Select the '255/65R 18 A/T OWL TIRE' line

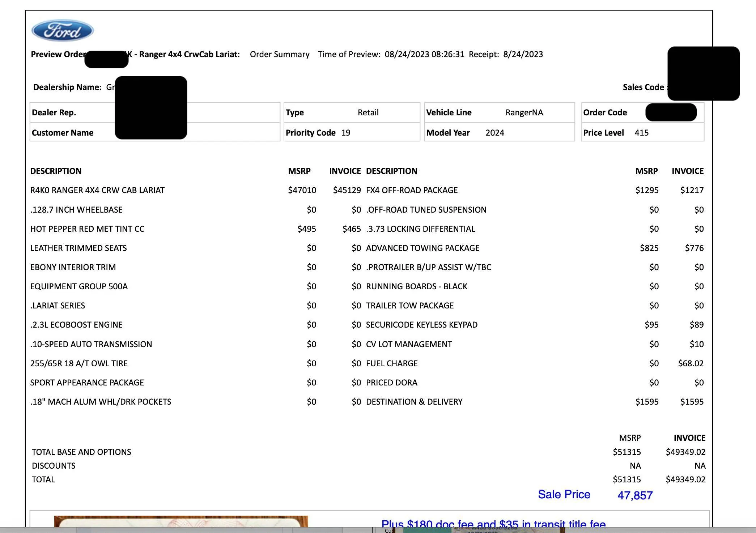click(x=79, y=363)
